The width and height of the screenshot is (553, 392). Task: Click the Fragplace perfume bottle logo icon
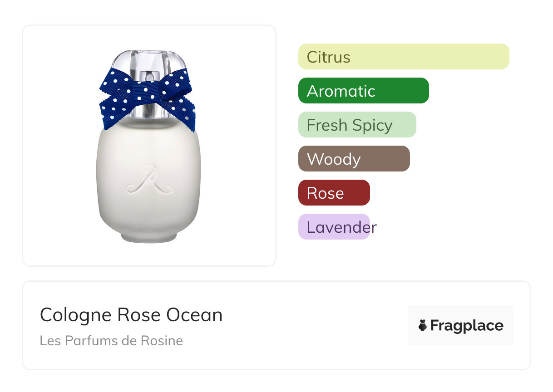(x=423, y=325)
